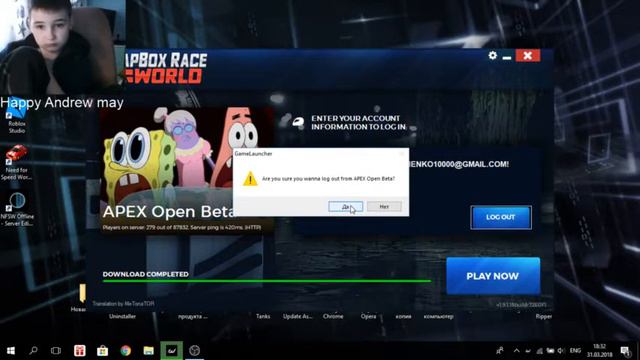
Task: Click the APEX Open Beta server banner image
Action: tap(187, 169)
